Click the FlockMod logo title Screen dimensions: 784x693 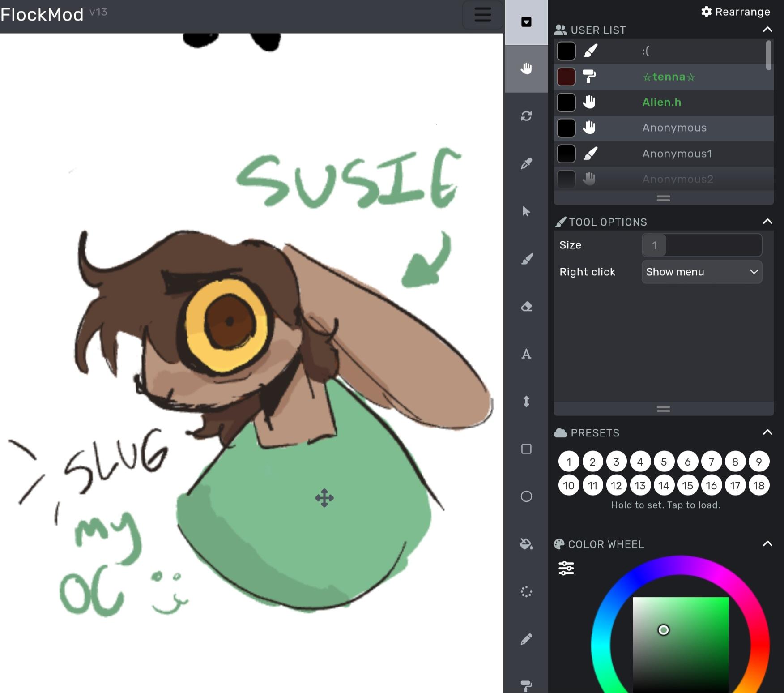point(42,15)
